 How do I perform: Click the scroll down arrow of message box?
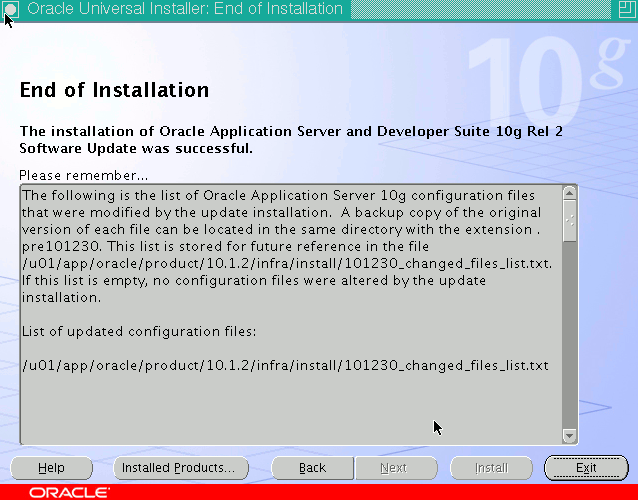click(x=570, y=436)
